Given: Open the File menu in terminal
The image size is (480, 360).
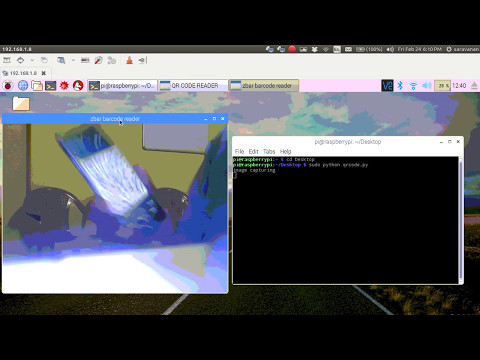Looking at the screenshot, I should coord(239,151).
